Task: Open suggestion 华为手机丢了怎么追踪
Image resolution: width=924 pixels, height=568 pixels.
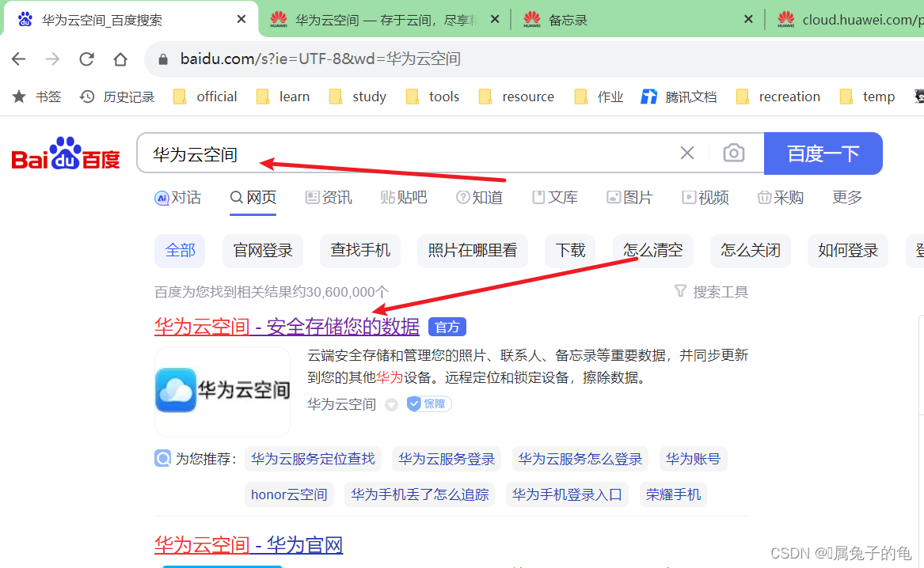Action: pyautogui.click(x=420, y=494)
